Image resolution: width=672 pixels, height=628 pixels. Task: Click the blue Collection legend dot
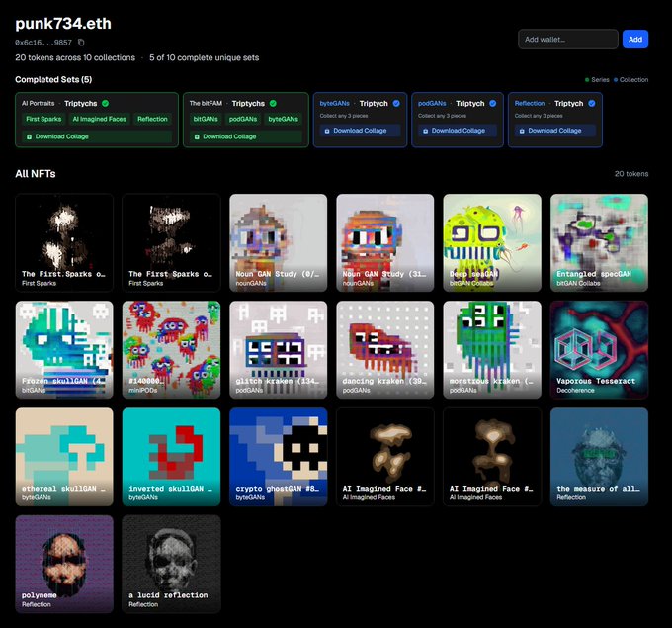616,80
